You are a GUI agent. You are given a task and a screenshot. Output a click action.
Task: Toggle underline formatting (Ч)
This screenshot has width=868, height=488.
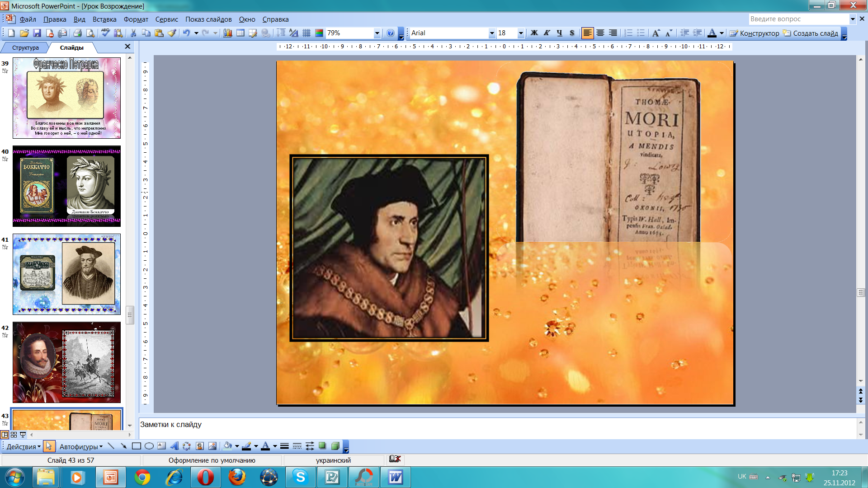tap(559, 33)
